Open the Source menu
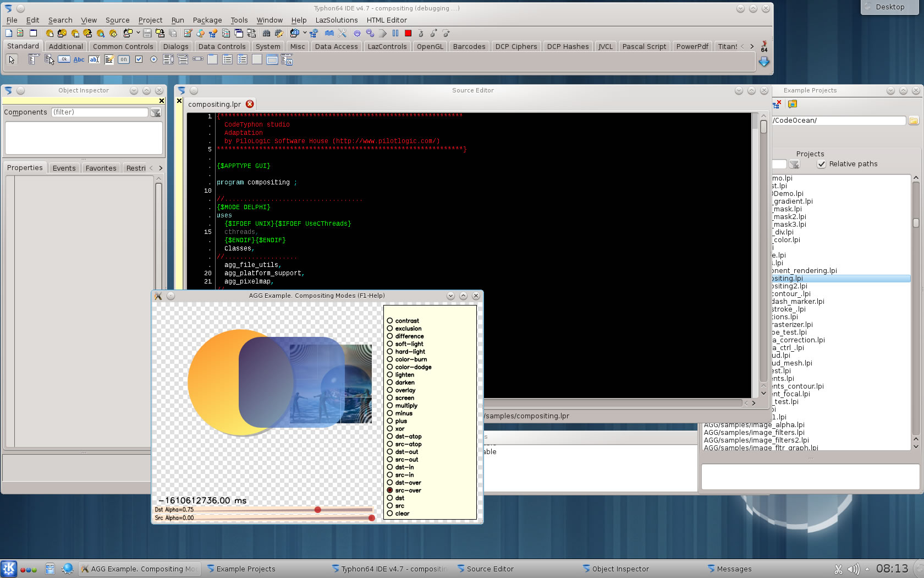924x578 pixels. (118, 20)
